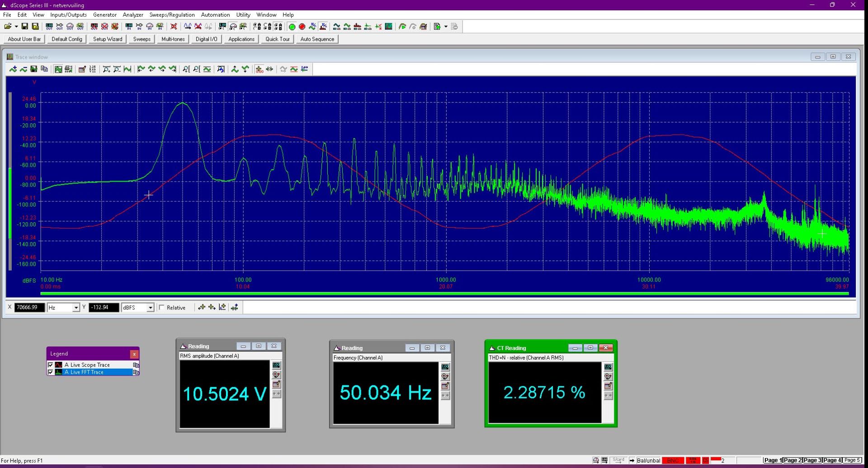Click the Y cursor value field

tap(104, 308)
